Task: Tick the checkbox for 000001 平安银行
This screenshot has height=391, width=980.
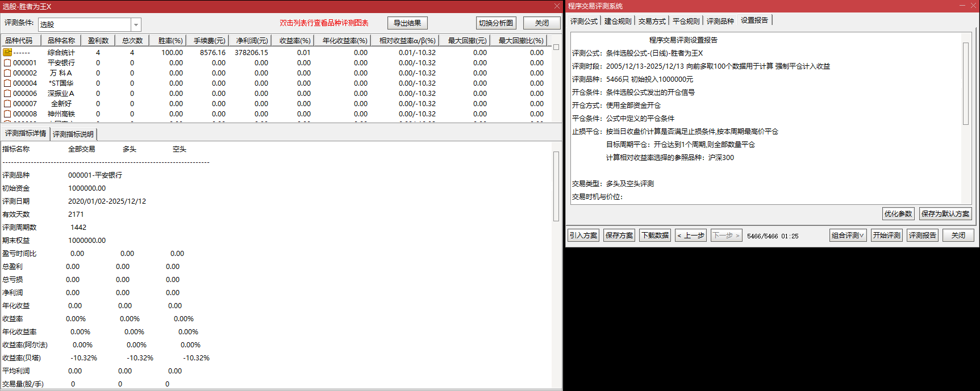Action: (7, 63)
